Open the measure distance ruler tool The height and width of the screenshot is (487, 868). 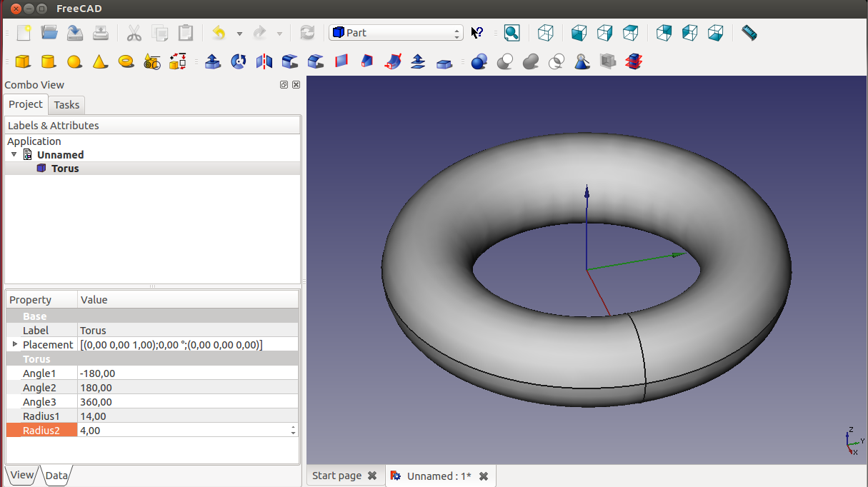coord(749,33)
